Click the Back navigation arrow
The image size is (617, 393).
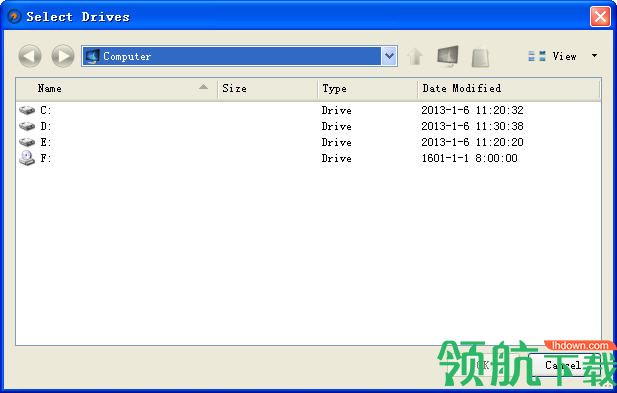(30, 56)
